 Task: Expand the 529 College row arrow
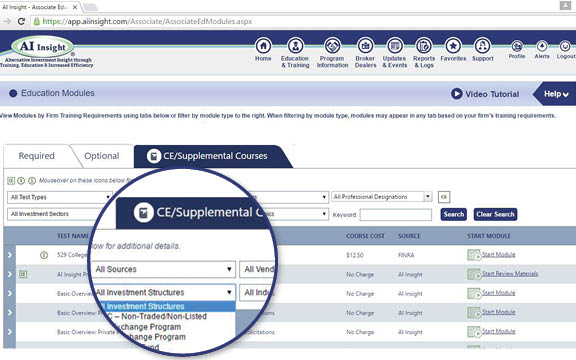point(10,255)
